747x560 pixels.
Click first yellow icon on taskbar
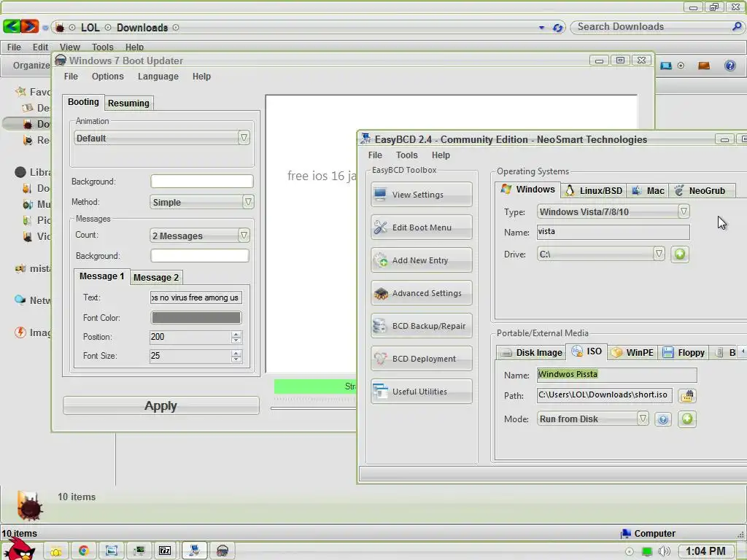coord(56,551)
